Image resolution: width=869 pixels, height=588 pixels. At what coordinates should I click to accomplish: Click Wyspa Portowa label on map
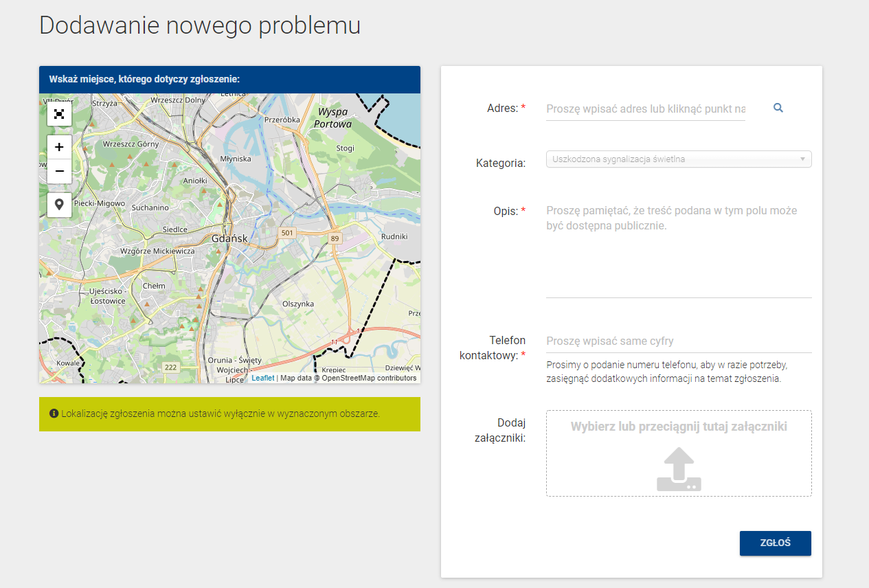(332, 117)
